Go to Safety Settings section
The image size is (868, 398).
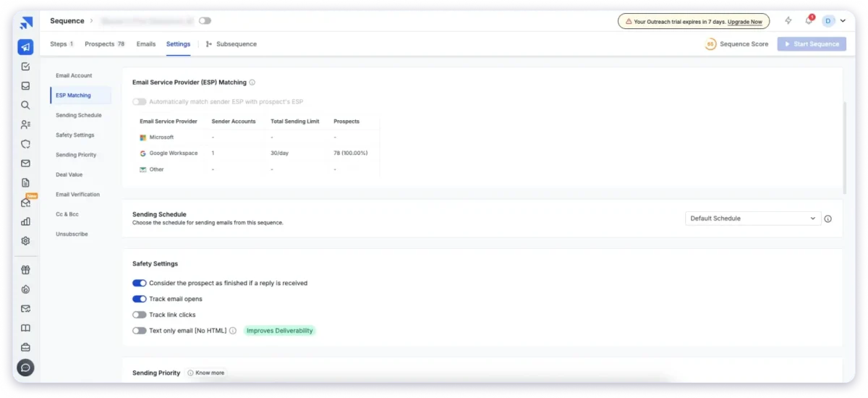75,135
